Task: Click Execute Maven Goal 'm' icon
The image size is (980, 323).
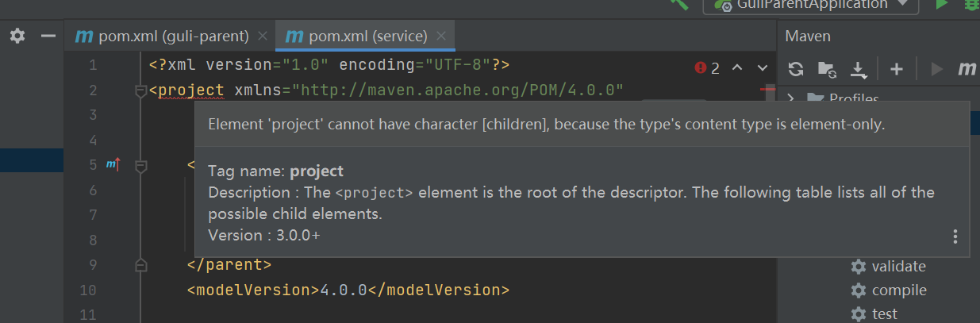Action: tap(967, 69)
